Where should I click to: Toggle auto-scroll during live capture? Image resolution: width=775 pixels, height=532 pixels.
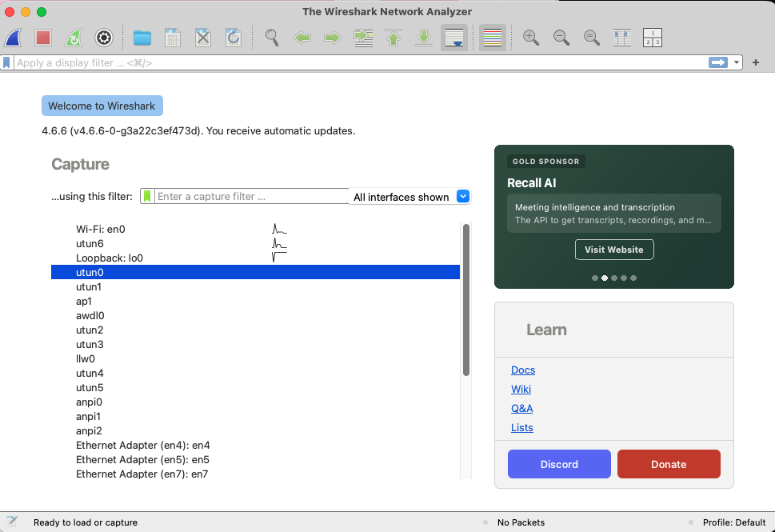(454, 38)
